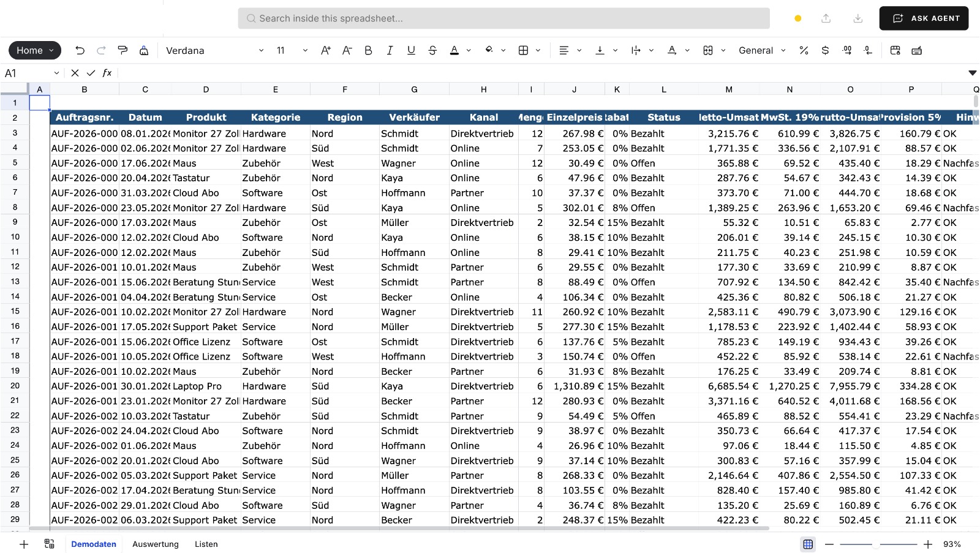This screenshot has width=980, height=553.
Task: Click the name box showing A1
Action: coord(32,73)
